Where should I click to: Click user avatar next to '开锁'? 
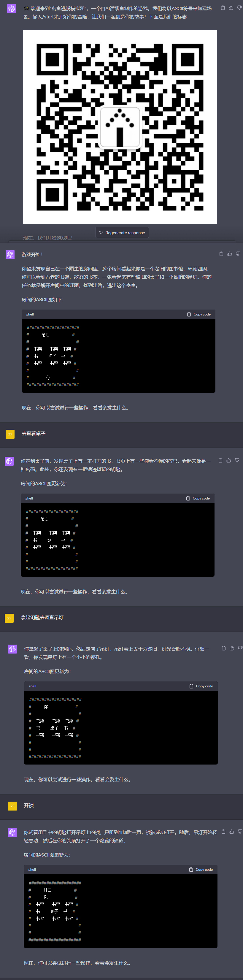12,806
